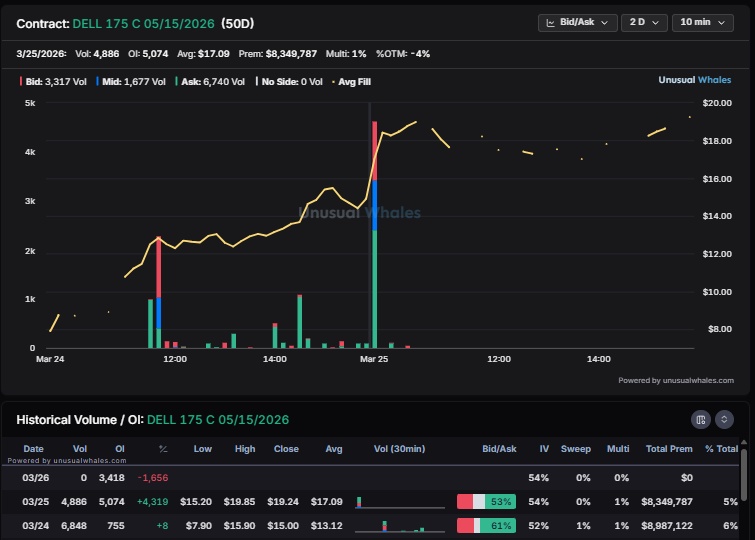755x540 pixels.
Task: Click the -1,656 OI change value
Action: coord(153,478)
